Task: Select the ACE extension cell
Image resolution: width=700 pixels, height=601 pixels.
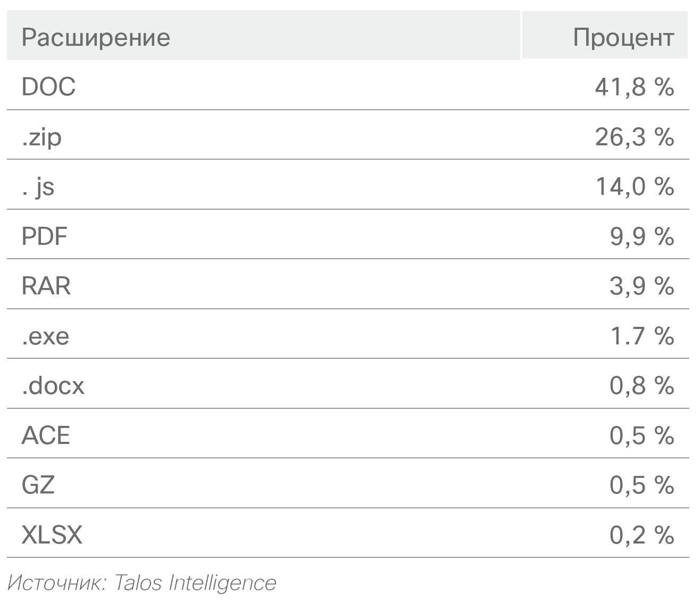Action: (46, 435)
